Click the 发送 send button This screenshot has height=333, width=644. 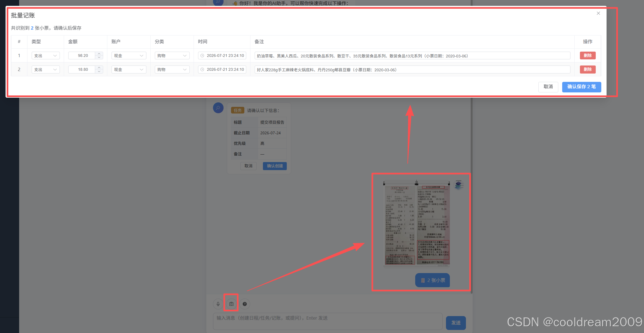pos(456,323)
